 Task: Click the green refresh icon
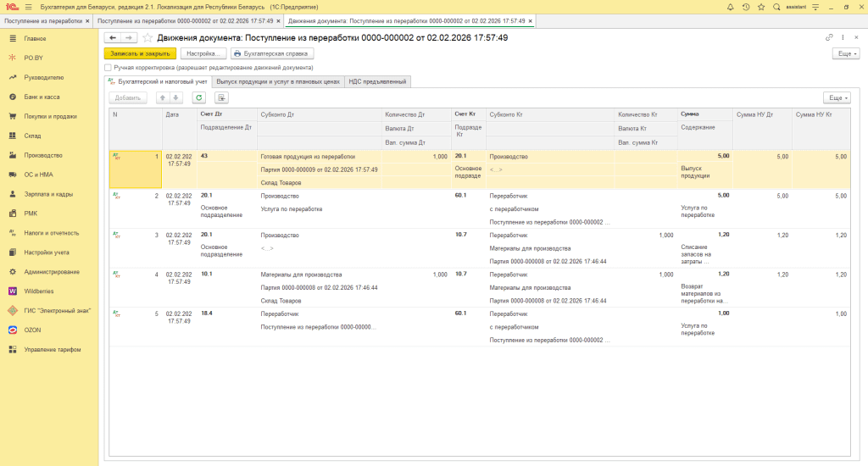(198, 97)
